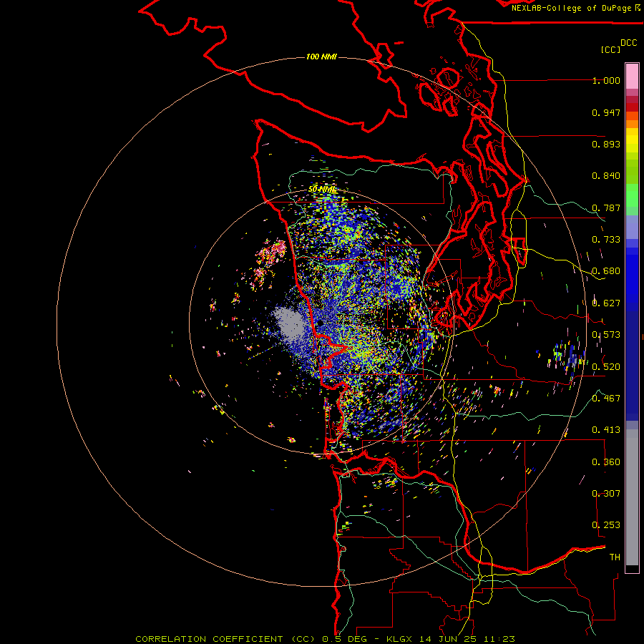Click the 0.893 scale value
This screenshot has height=644, width=644.
(606, 144)
